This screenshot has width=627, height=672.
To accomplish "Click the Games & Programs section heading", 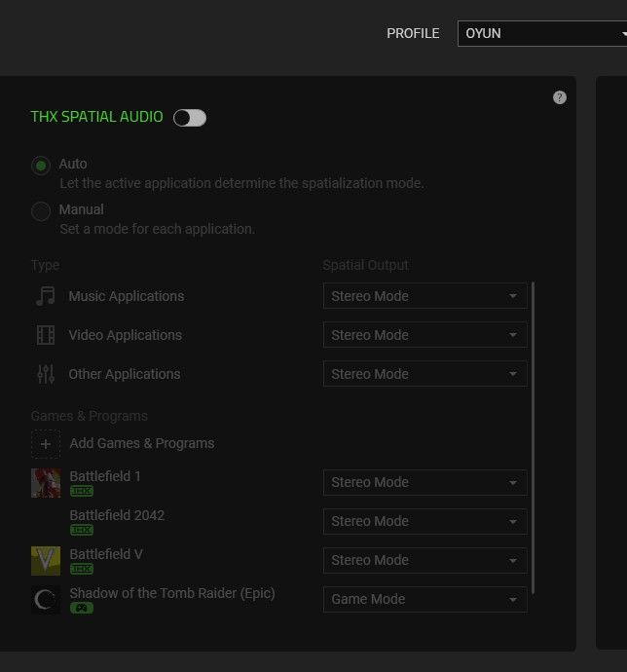I will pos(90,416).
